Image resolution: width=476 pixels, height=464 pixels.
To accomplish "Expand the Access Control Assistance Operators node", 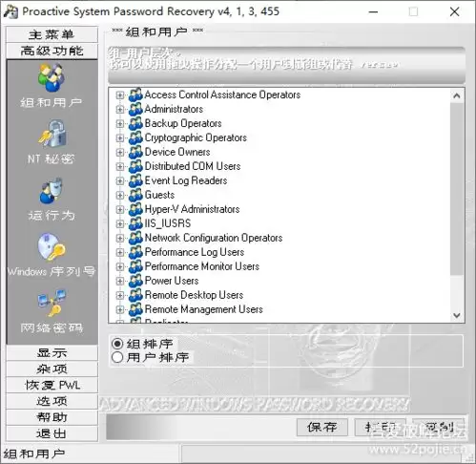I will pos(120,95).
